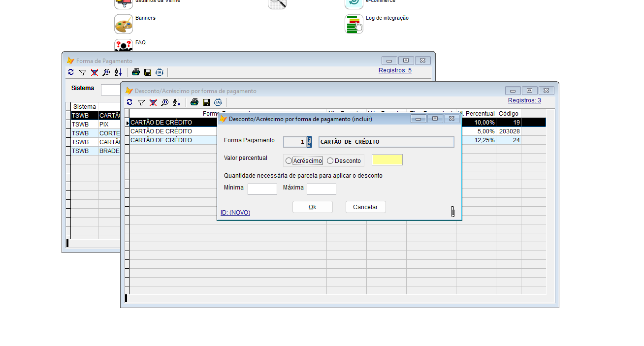Clear filter in Forma de Pagamento toolbar
Screen dimensions: 644x346
(x=95, y=72)
